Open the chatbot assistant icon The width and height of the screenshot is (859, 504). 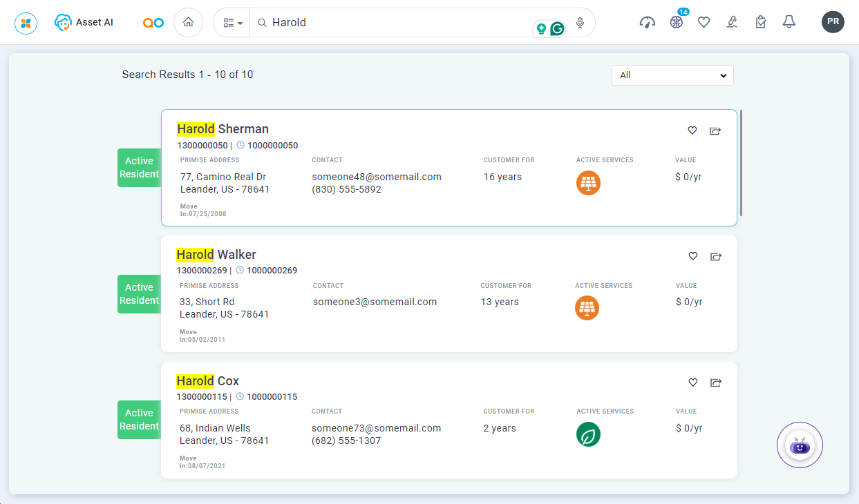[x=800, y=445]
